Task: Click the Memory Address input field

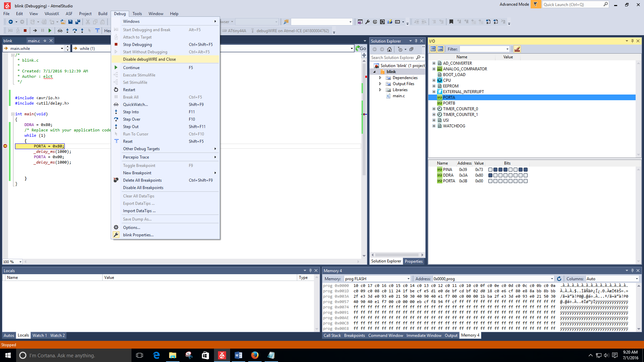Action: [x=493, y=279]
